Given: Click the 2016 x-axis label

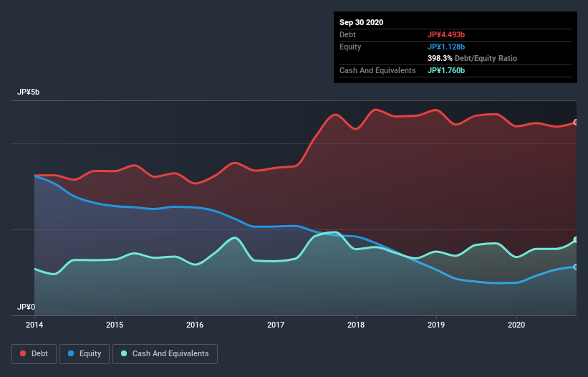Looking at the screenshot, I should [195, 325].
